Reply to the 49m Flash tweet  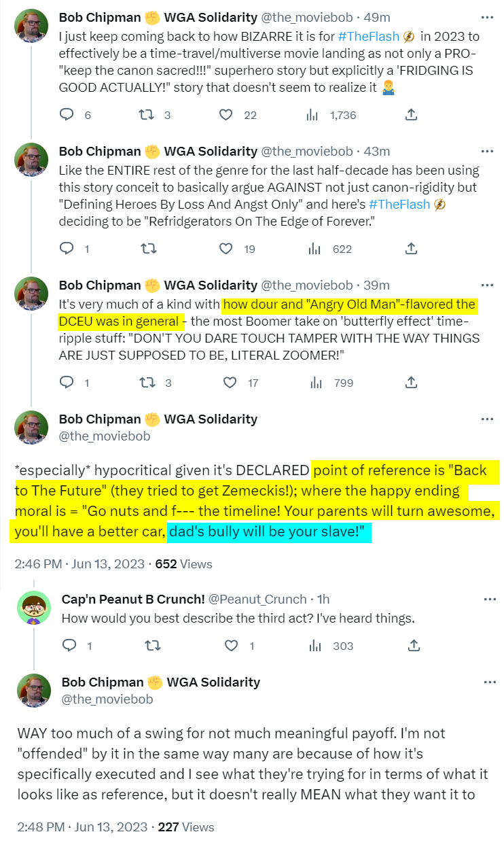[x=67, y=115]
